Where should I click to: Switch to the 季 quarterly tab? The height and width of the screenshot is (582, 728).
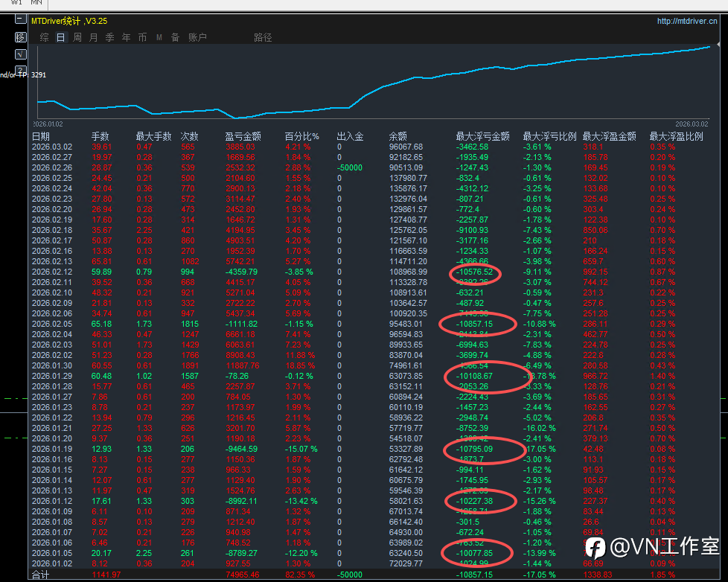tap(110, 37)
